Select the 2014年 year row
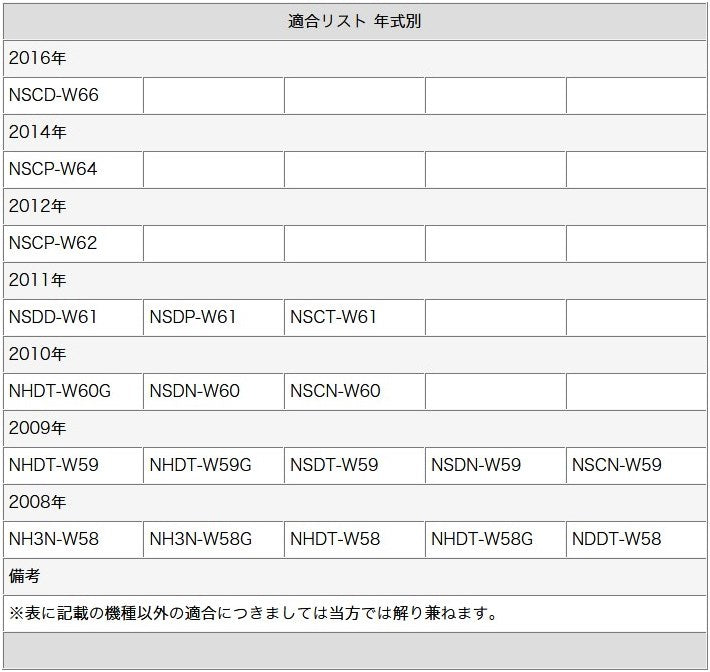 click(x=355, y=132)
